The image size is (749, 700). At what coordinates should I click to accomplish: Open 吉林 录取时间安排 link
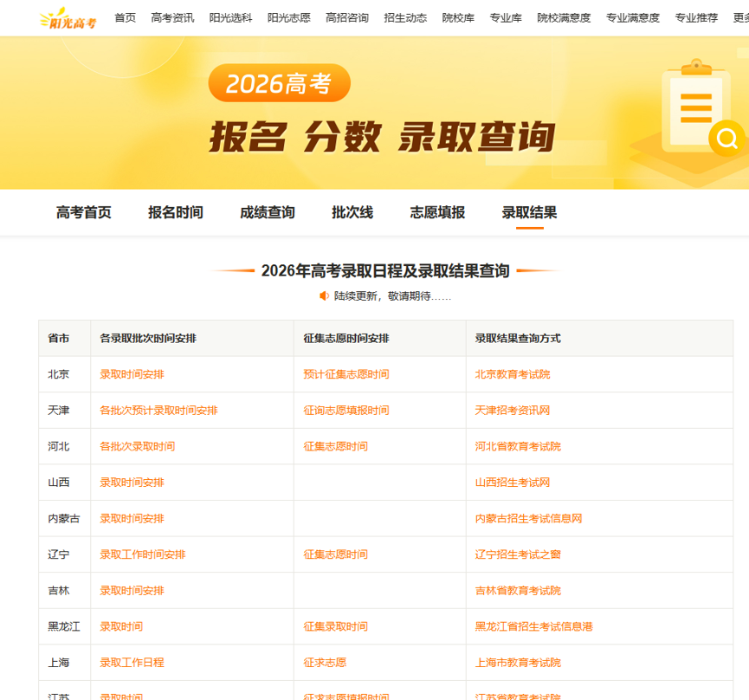pyautogui.click(x=132, y=591)
